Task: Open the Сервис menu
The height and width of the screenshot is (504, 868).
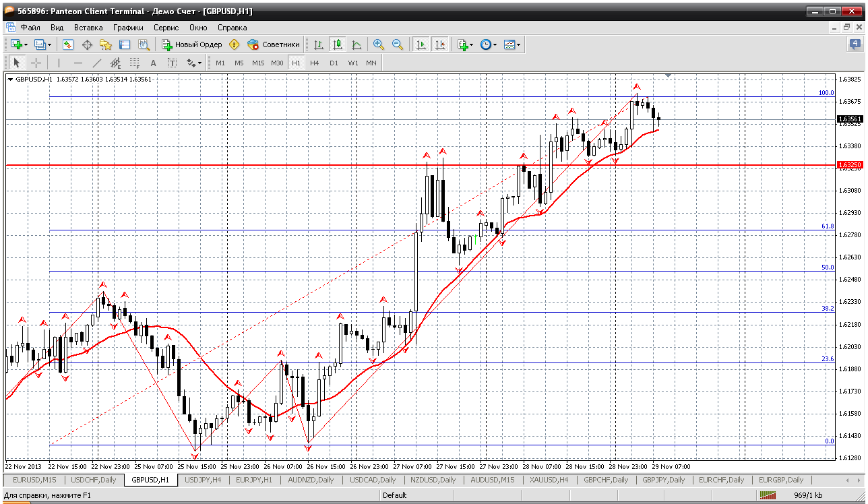Action: click(166, 28)
